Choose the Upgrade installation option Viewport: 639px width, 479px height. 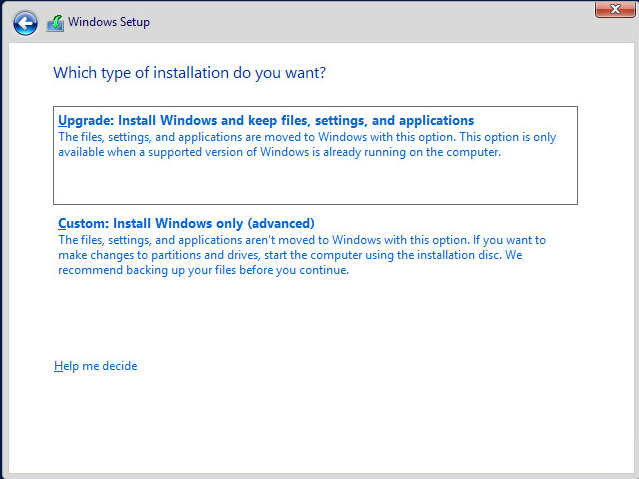click(x=315, y=155)
